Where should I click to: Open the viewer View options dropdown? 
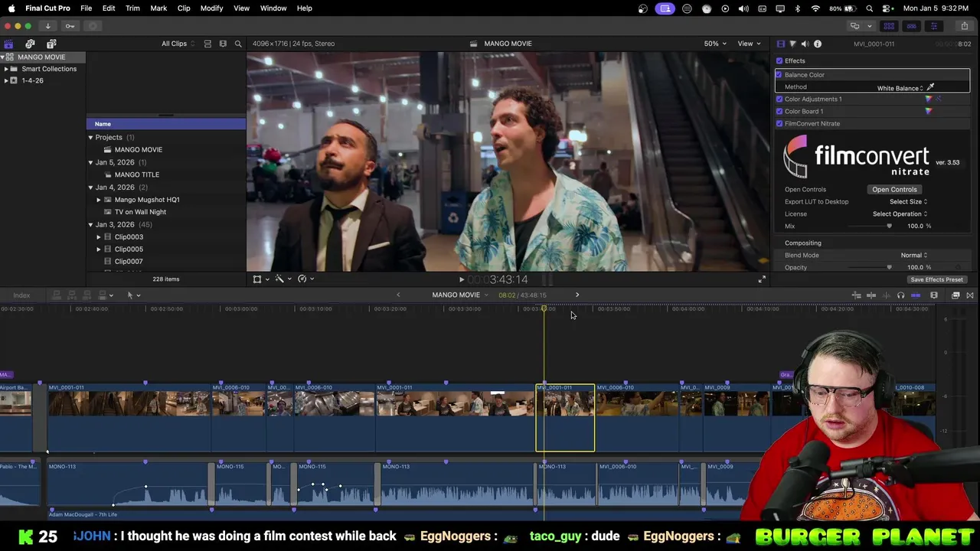point(748,44)
